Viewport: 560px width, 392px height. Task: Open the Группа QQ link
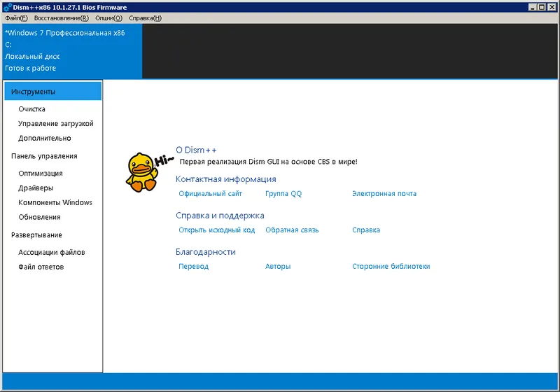click(283, 193)
